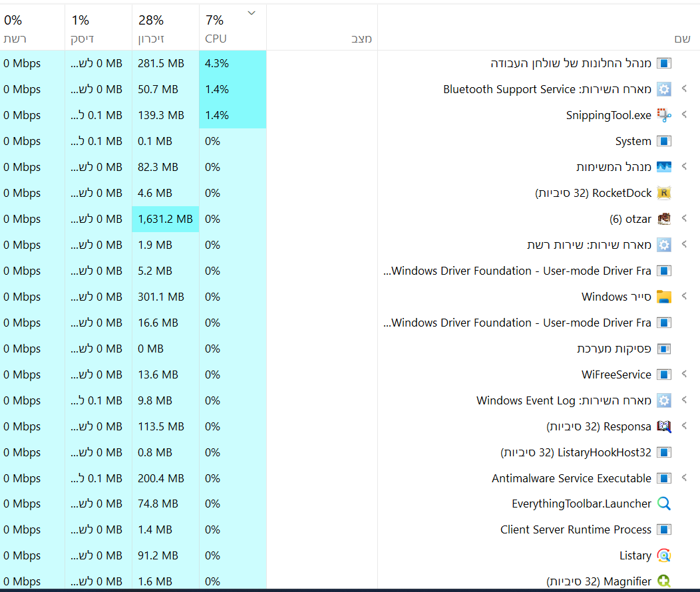Click the name (שם) column header
Viewport: 700px width, 592px height.
point(681,39)
